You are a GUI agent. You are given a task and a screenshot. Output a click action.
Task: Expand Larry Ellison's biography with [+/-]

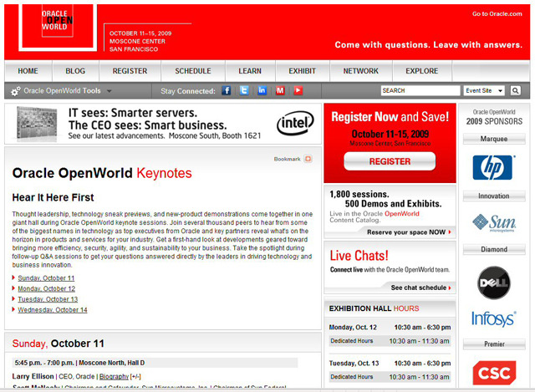[x=135, y=377]
